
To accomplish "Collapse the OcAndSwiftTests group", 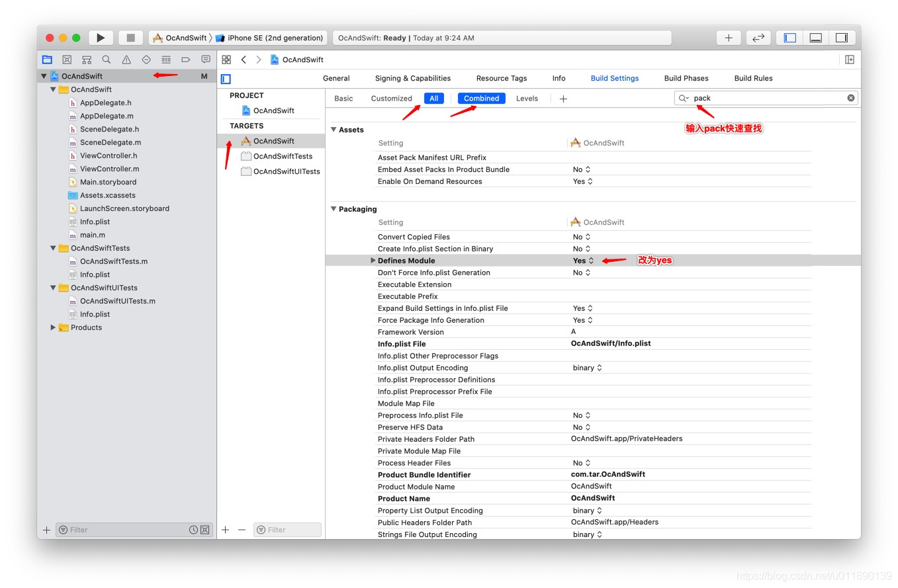I will coord(54,248).
